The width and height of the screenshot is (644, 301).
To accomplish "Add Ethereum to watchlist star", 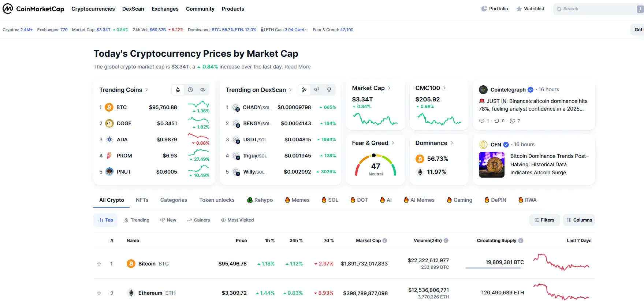I will coord(99,293).
